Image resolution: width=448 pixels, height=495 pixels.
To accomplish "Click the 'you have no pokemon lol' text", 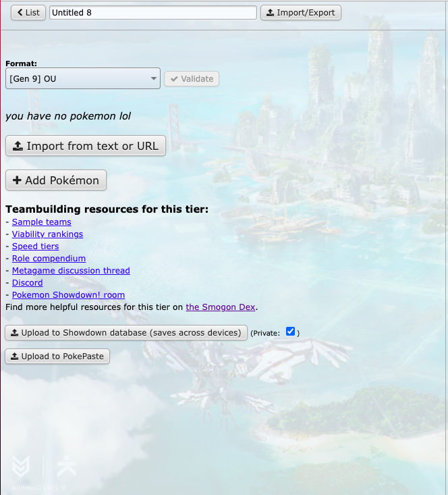I will click(68, 116).
